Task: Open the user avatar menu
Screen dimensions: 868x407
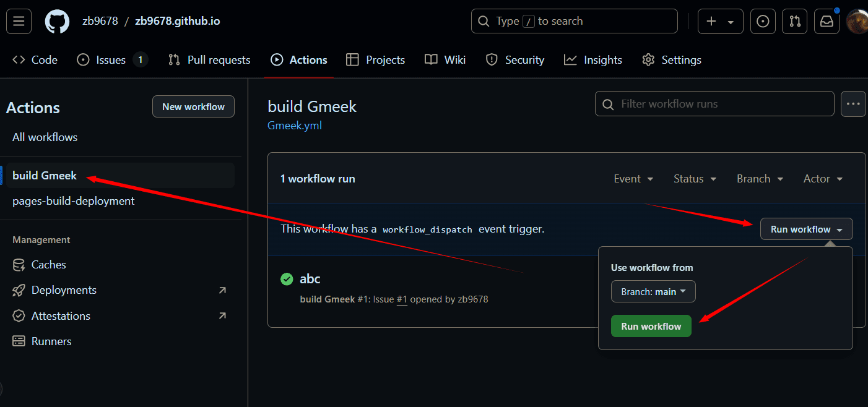Action: [858, 22]
